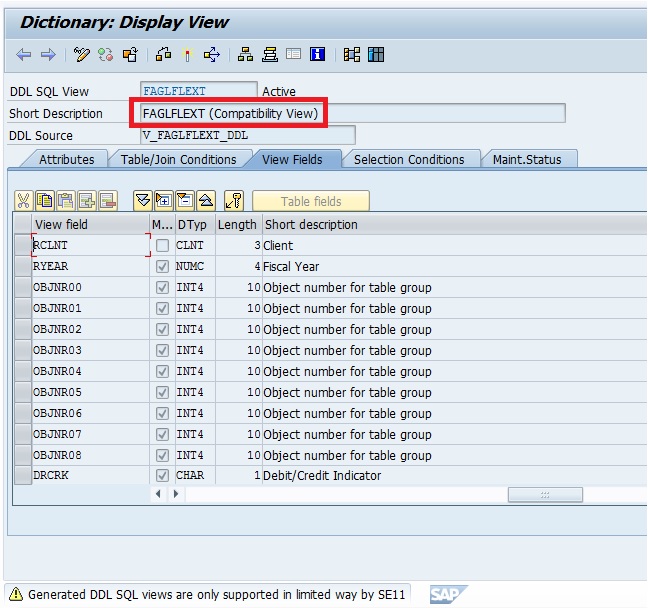Click the Expand all fields icon
The image size is (648, 608).
[143, 201]
